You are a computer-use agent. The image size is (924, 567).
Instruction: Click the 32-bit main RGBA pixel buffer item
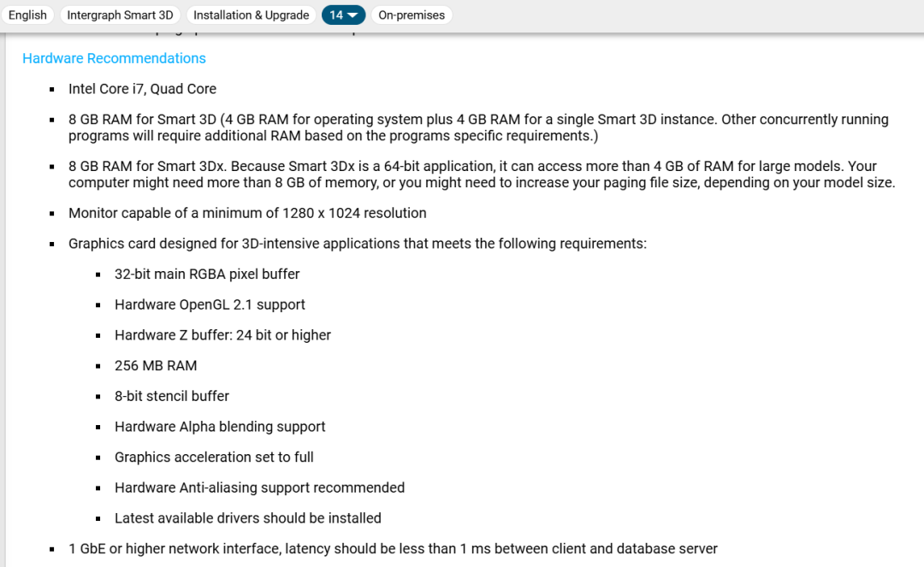[207, 275]
